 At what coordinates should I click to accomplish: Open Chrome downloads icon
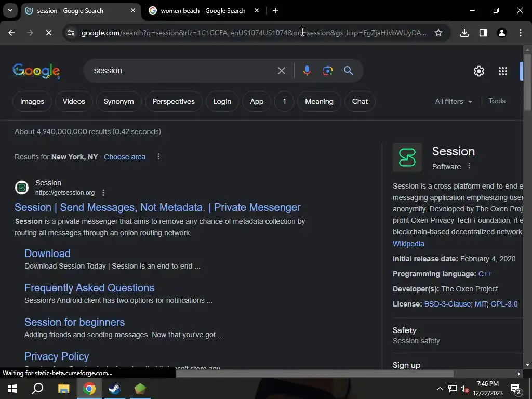(x=464, y=33)
